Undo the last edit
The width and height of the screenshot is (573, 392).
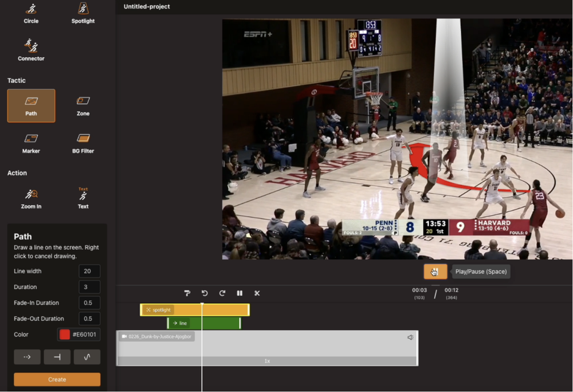[x=205, y=293]
